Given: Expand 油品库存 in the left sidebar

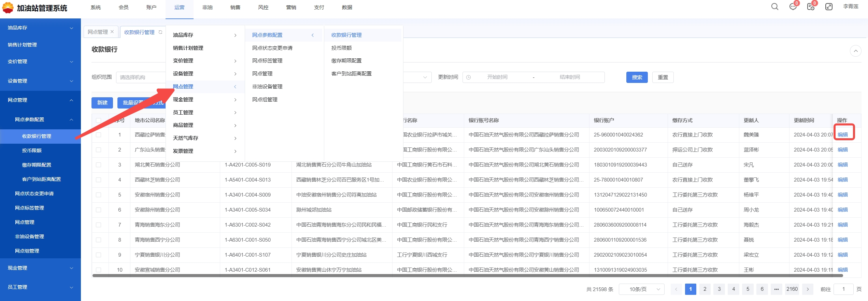Looking at the screenshot, I should coord(40,28).
